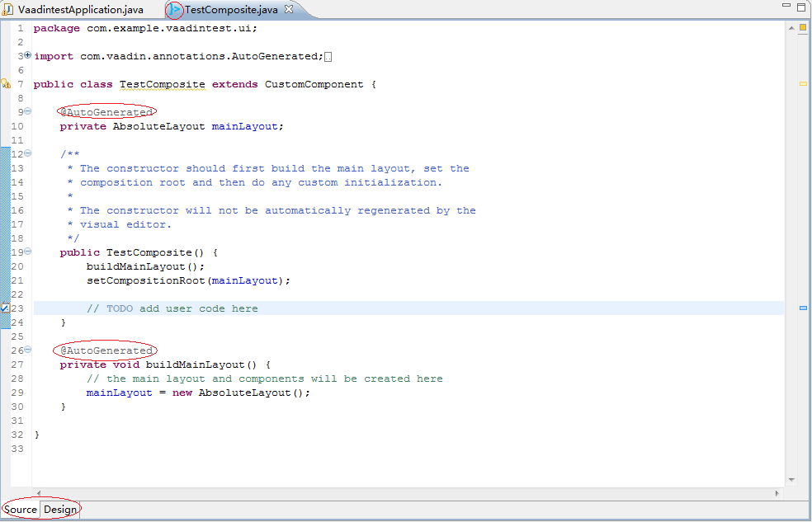Click CustomComponent in the class declaration
This screenshot has width=812, height=522.
[x=314, y=84]
